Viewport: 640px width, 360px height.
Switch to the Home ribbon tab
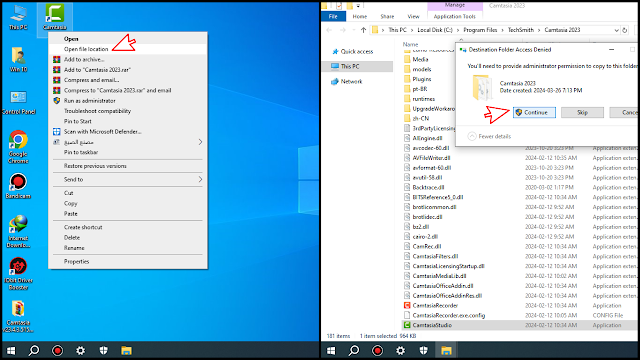coord(360,16)
